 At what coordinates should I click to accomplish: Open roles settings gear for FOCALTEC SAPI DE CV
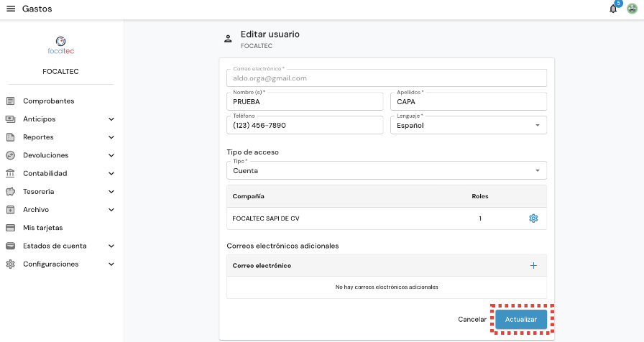coord(533,218)
